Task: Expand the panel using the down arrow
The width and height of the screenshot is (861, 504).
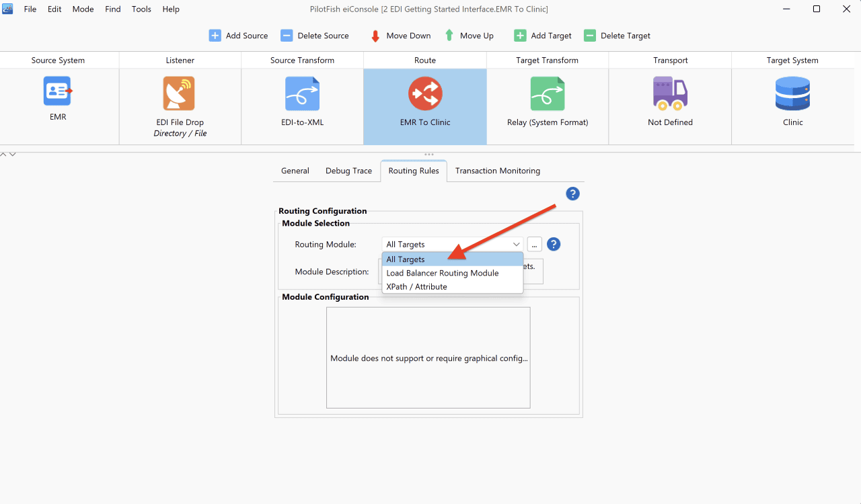Action: [12, 155]
